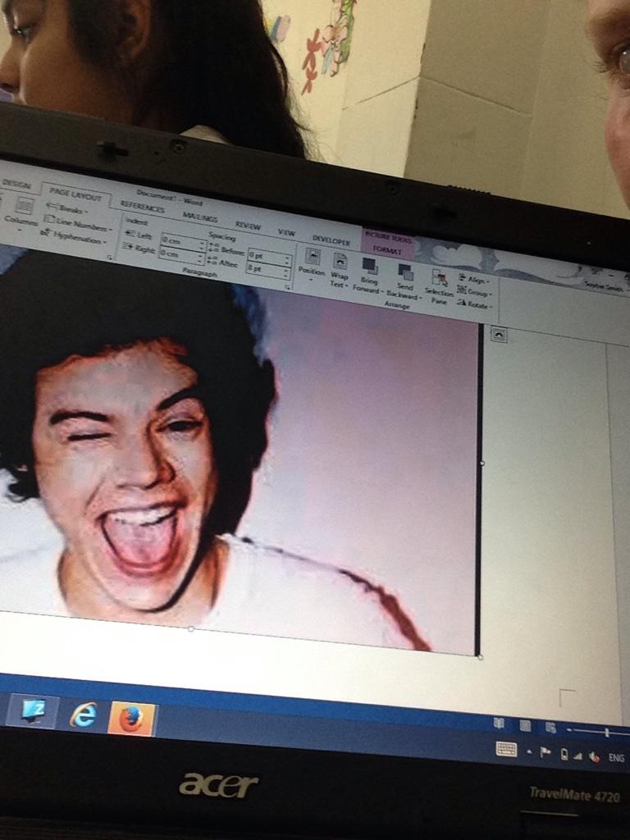Step the Indent Left spinner arrows
Screen dimensions: 630x840
[202, 244]
